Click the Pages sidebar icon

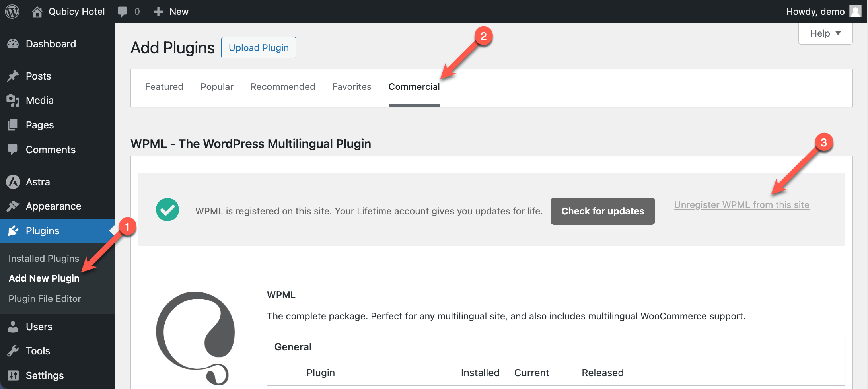(13, 124)
